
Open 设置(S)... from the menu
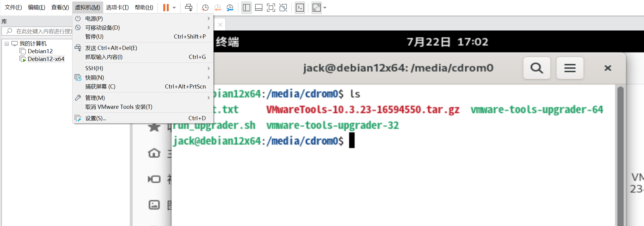[x=143, y=118]
